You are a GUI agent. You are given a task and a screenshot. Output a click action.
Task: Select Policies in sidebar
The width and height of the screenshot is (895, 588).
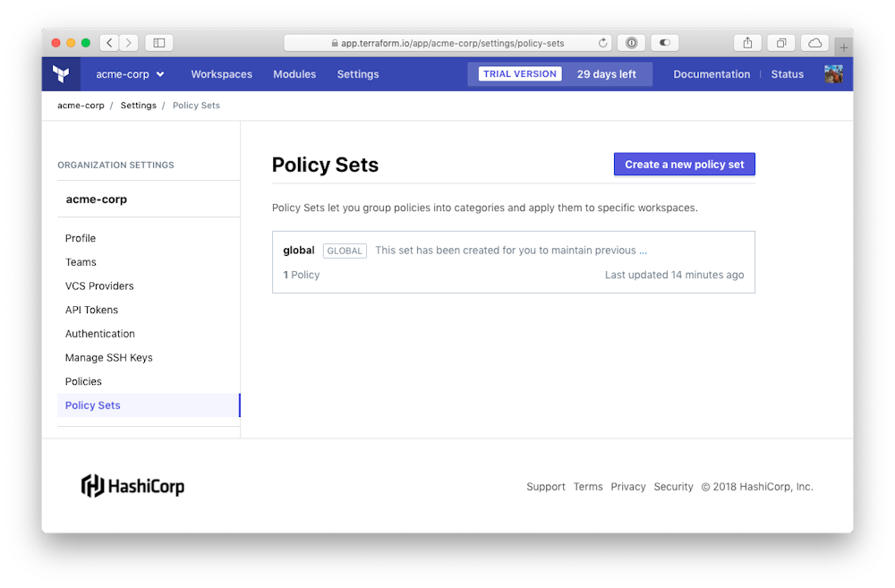[83, 381]
